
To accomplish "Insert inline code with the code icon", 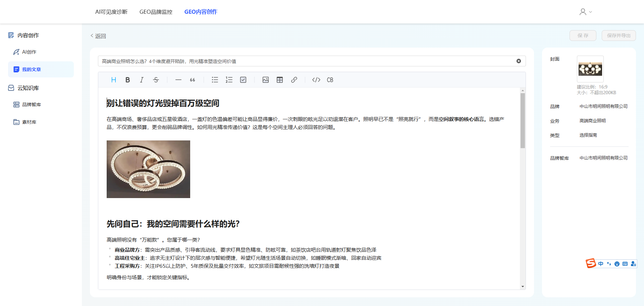I will (x=316, y=80).
